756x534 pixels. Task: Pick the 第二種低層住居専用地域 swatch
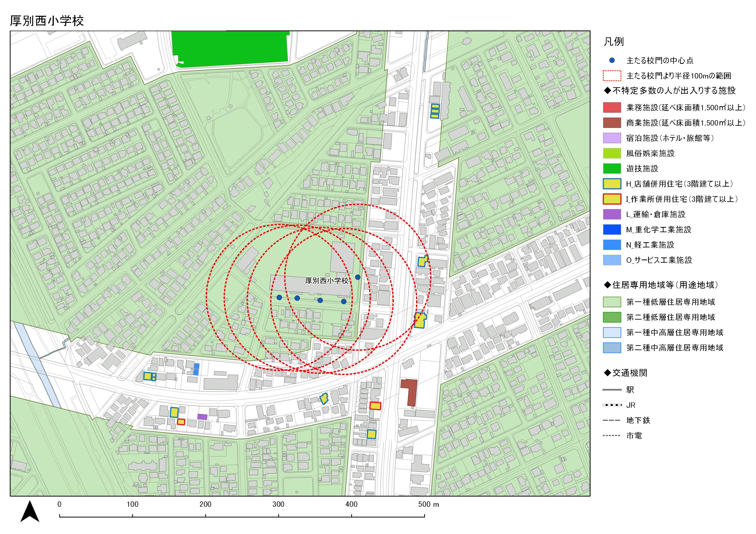click(612, 317)
